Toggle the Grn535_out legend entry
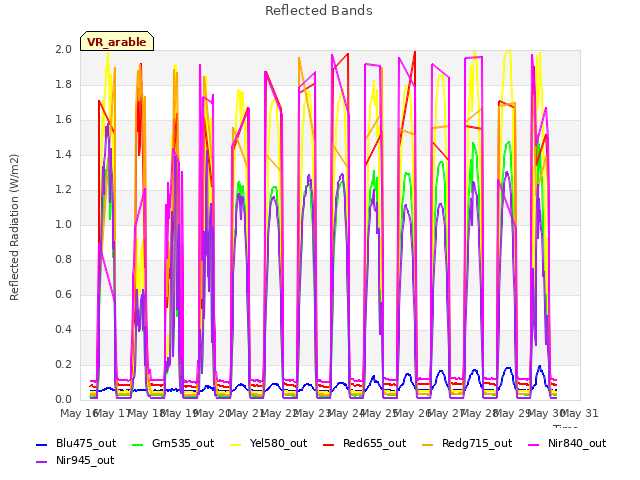Image resolution: width=640 pixels, height=480 pixels. coord(173,443)
